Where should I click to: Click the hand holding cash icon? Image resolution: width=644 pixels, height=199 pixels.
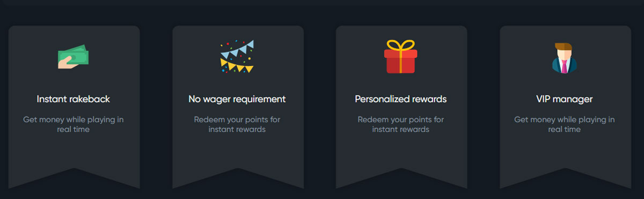pos(74,57)
